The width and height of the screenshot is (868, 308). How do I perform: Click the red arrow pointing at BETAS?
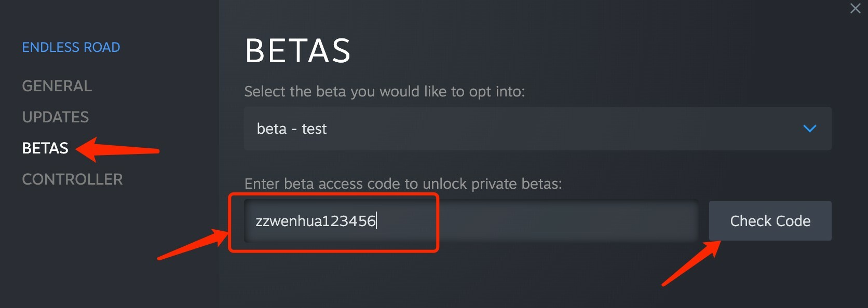click(117, 150)
